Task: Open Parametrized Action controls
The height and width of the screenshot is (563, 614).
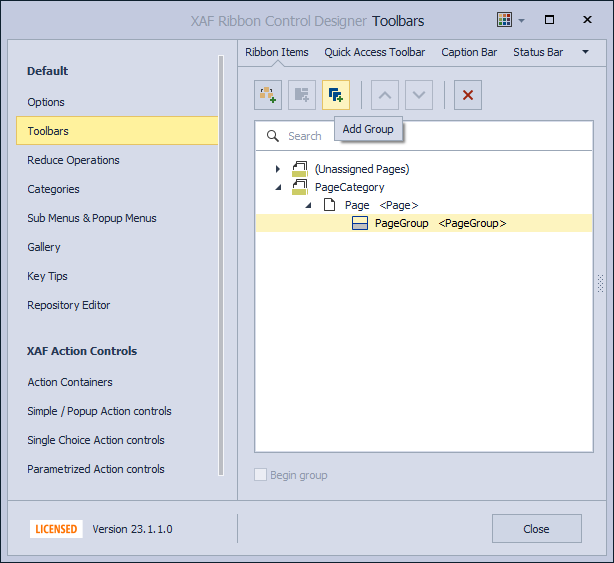Action: (x=96, y=469)
